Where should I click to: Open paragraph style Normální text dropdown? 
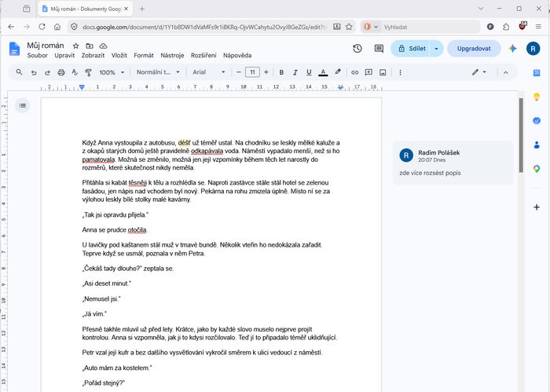(158, 72)
